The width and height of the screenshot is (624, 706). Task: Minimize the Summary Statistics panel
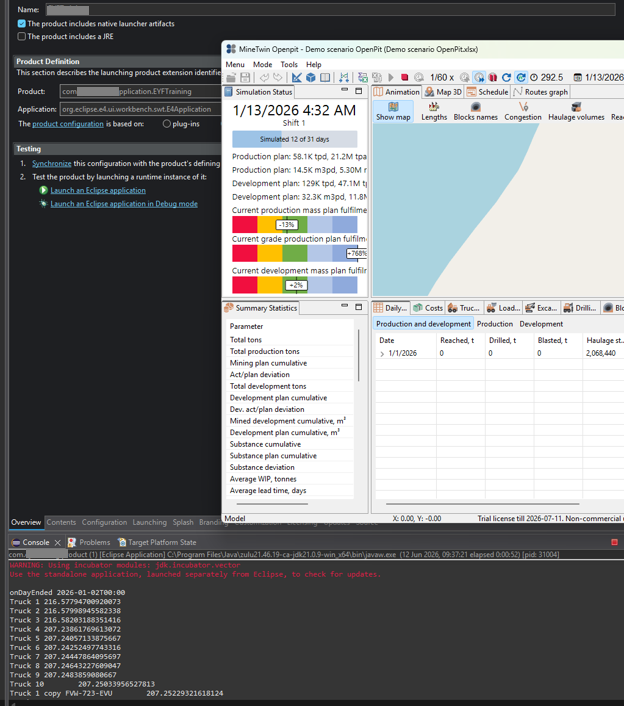345,306
